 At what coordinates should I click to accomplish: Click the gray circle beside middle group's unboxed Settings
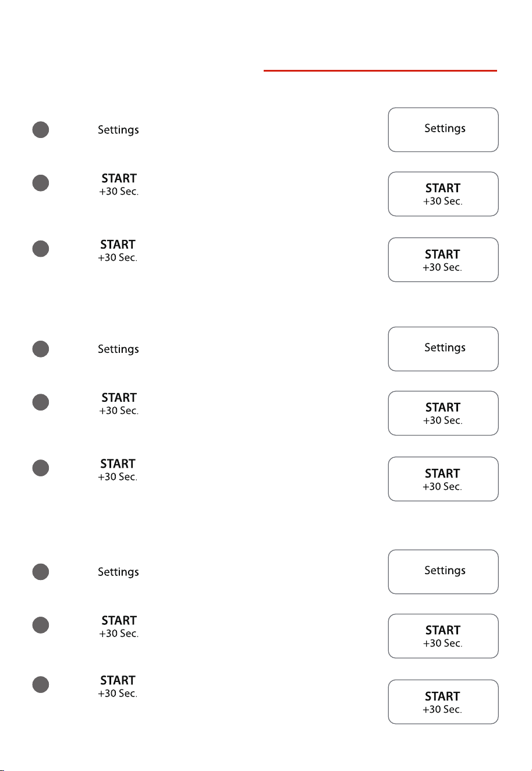(40, 349)
